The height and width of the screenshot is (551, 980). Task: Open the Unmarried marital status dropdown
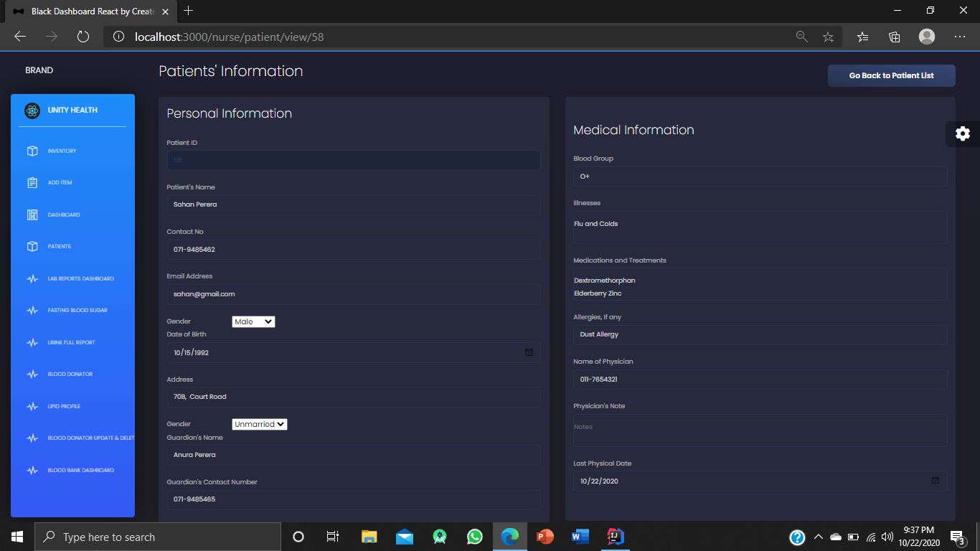(x=259, y=424)
